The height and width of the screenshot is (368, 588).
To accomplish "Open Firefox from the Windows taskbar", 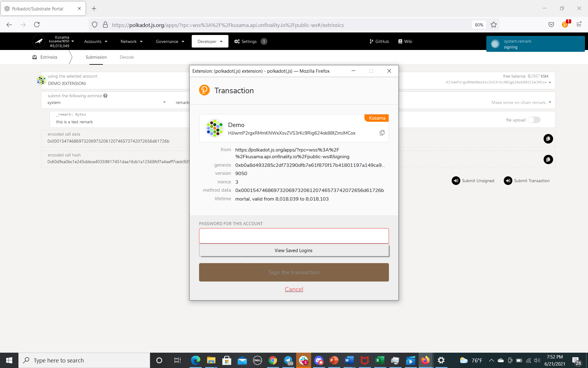I will coord(425,360).
